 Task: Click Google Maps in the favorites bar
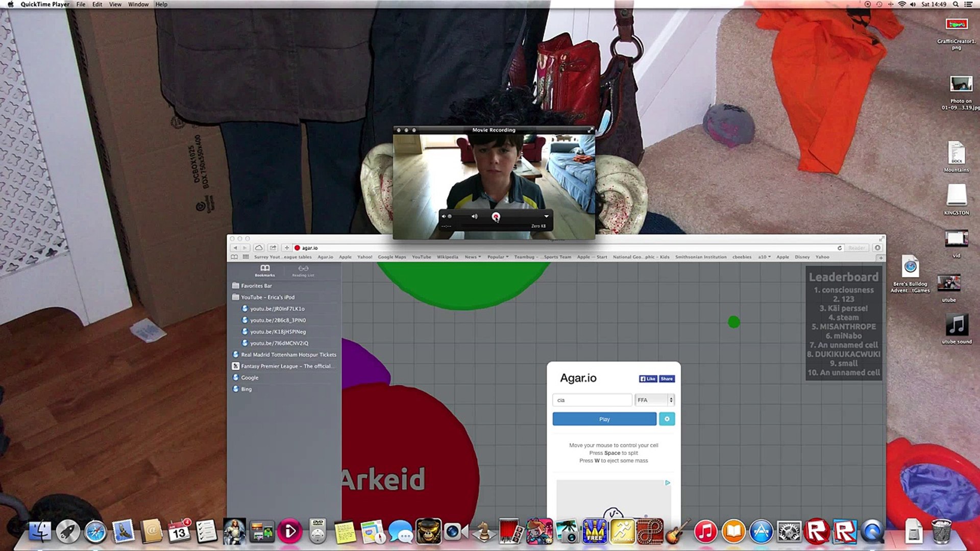pos(392,257)
